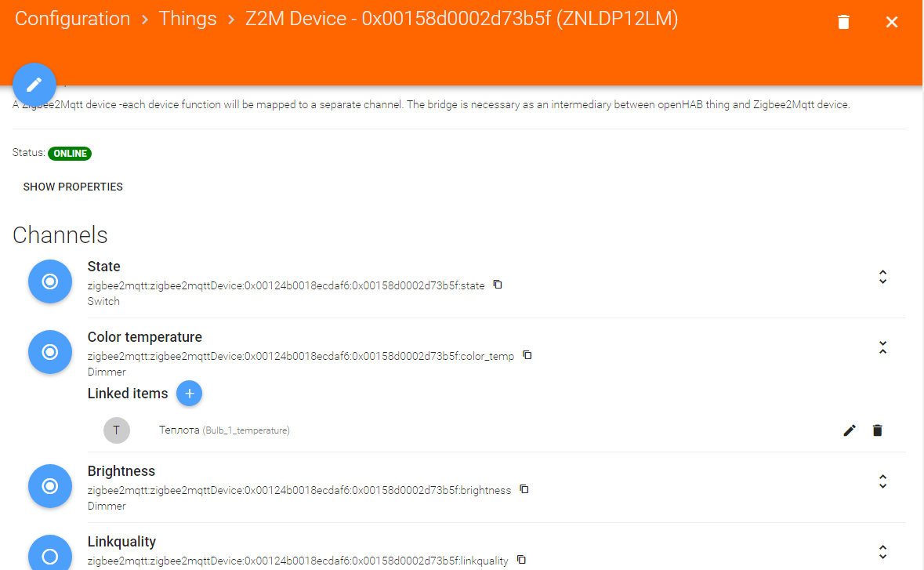Copy the State channel UID

coord(498,285)
